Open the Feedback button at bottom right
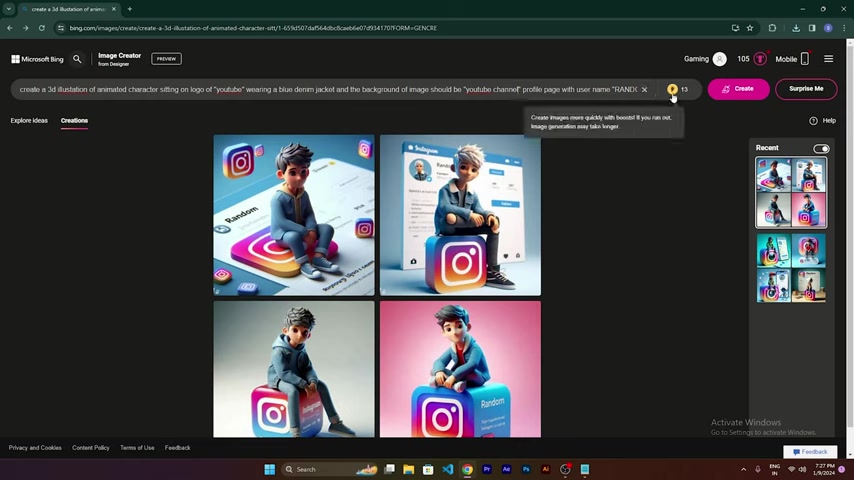 pos(810,452)
